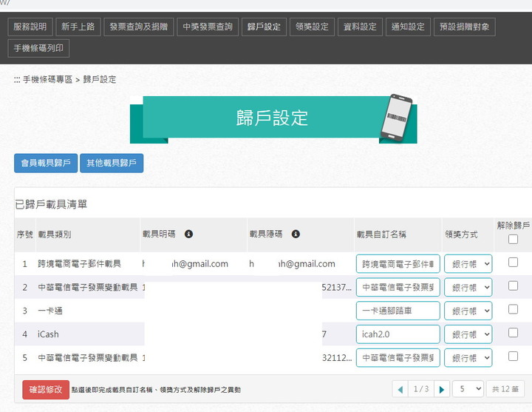This screenshot has height=412, width=532.
Task: Open 領獎方式 dropdown for iCash row
Action: tap(468, 334)
